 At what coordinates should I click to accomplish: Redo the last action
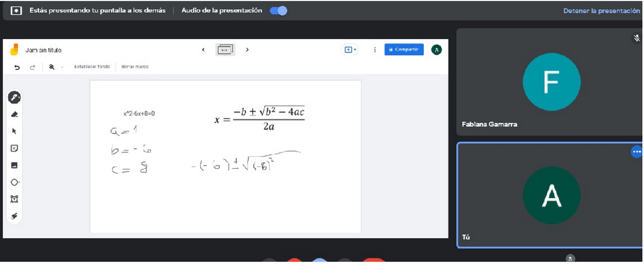pyautogui.click(x=33, y=67)
